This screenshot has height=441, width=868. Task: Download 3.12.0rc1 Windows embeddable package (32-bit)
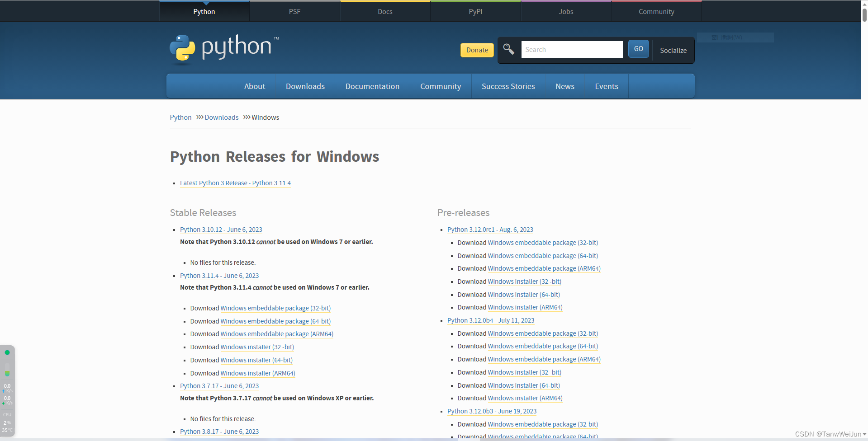pyautogui.click(x=543, y=243)
